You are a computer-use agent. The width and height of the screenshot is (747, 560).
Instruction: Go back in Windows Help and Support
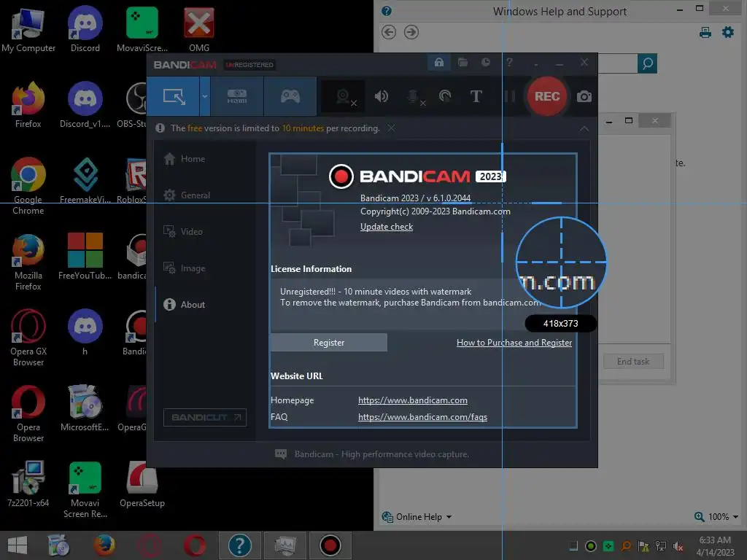[389, 32]
